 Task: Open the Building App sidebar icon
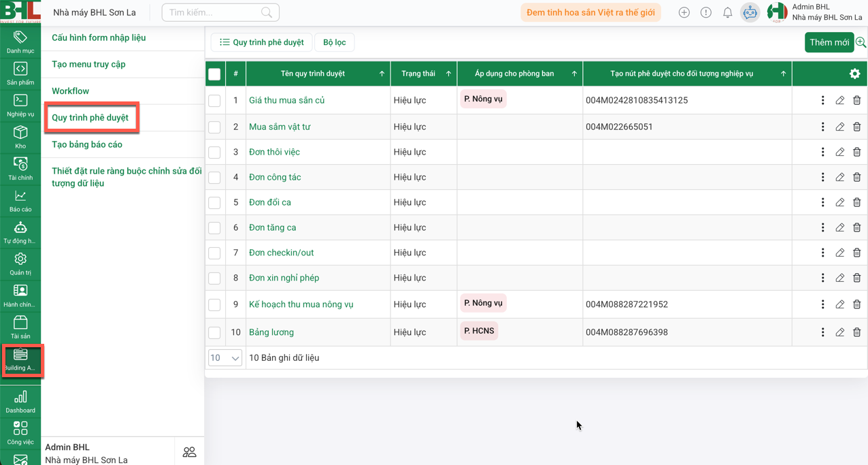click(20, 359)
